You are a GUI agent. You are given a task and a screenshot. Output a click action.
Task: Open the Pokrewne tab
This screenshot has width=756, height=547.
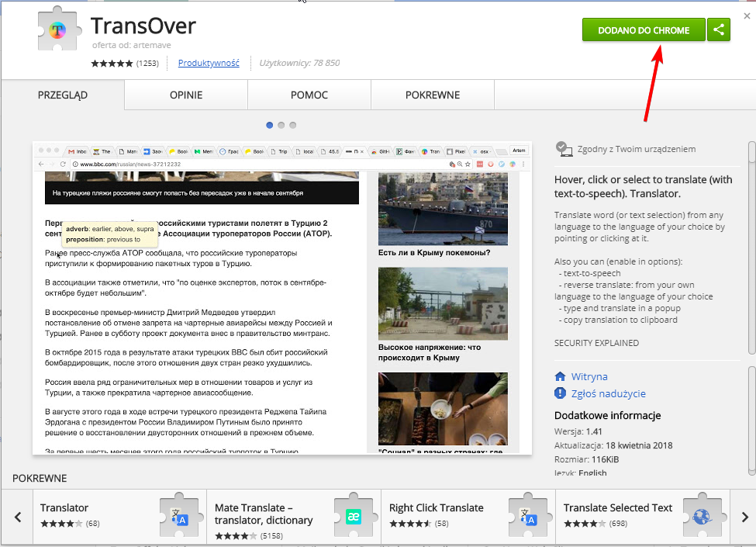(433, 95)
